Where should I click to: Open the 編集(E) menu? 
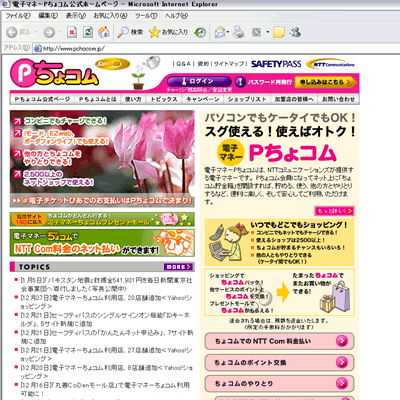click(x=48, y=16)
